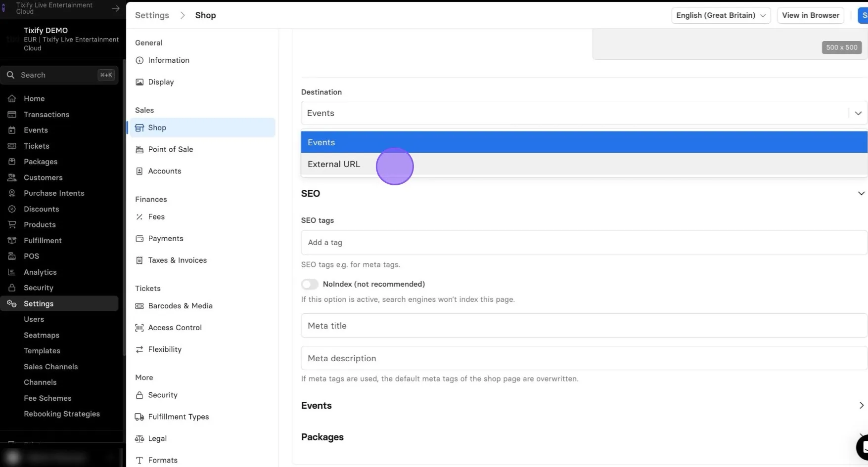Open Flexibility settings page
The width and height of the screenshot is (868, 467).
click(165, 349)
